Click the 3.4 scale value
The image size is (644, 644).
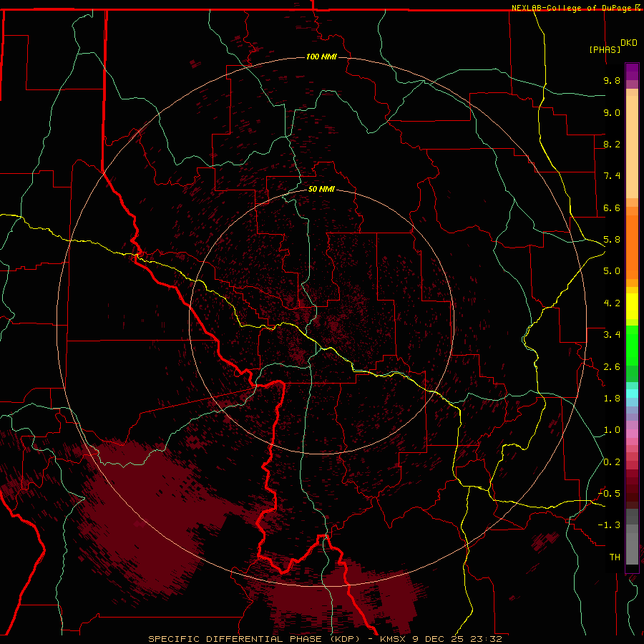(x=612, y=335)
